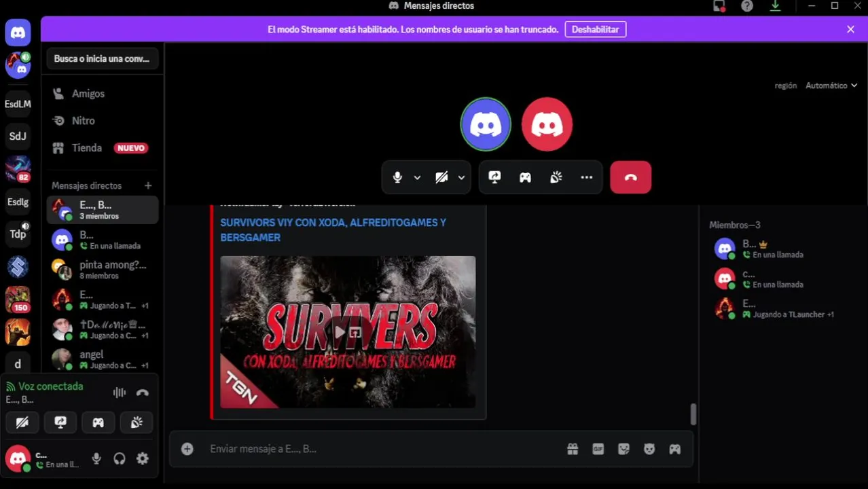Open DM with B... En una llamada

click(x=103, y=240)
